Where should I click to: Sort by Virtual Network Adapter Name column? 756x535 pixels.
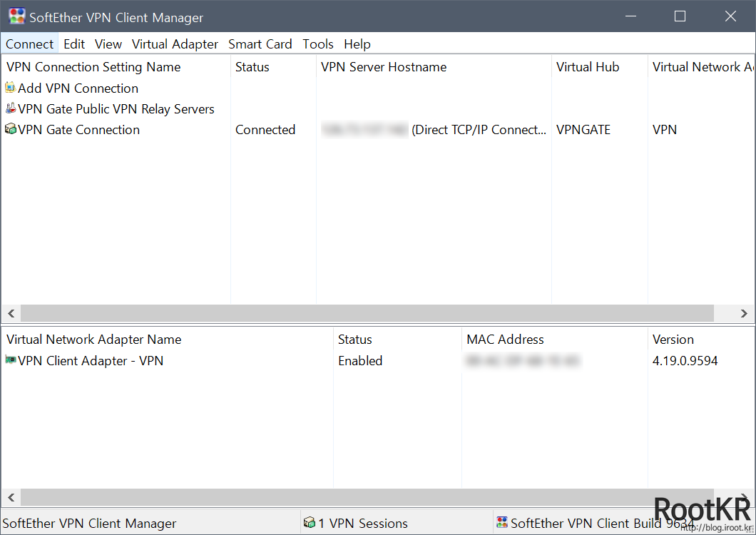pos(168,340)
